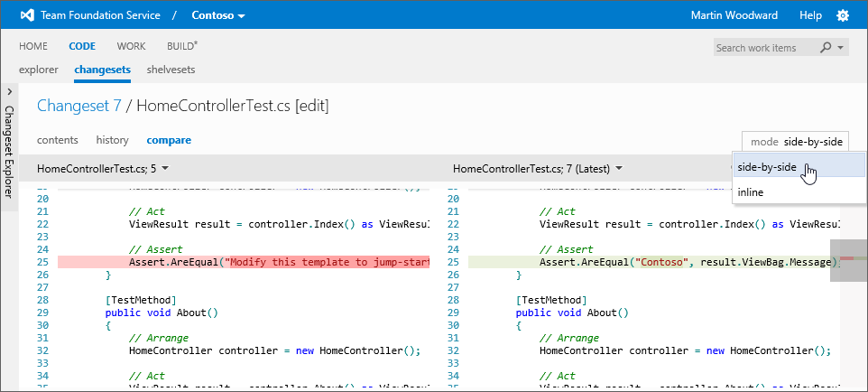Open the Help link

click(x=810, y=15)
